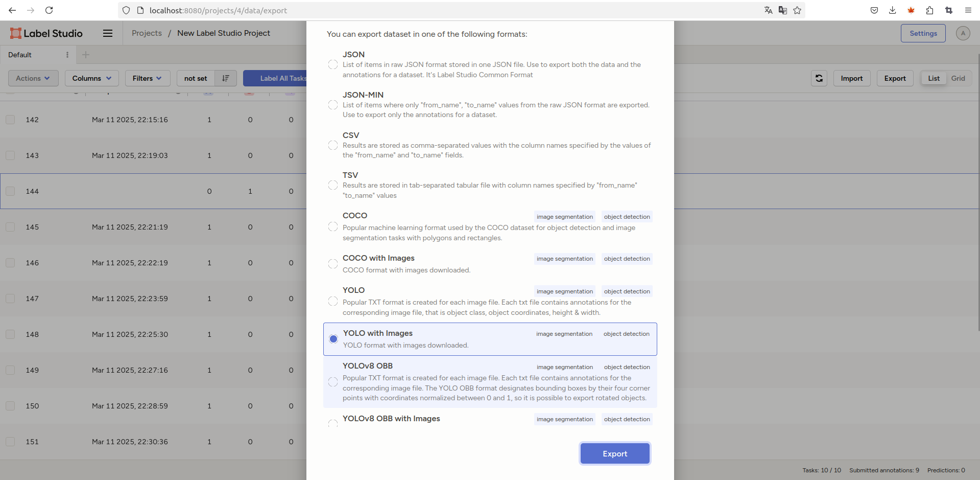
Task: Open browser downloads icon
Action: (x=892, y=10)
